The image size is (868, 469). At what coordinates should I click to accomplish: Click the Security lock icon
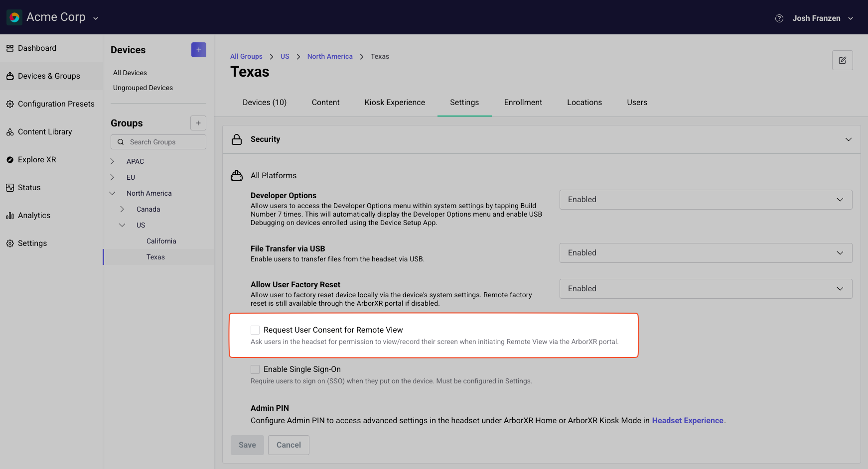click(237, 139)
